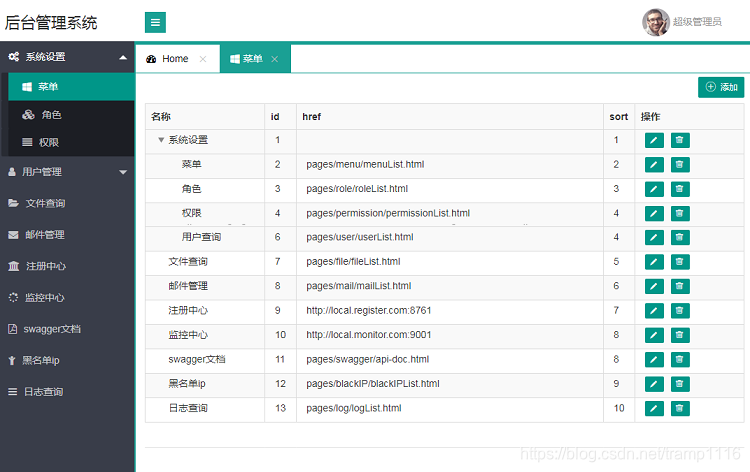Select the http://local.monitor.com:9001 cell
The width and height of the screenshot is (750, 472).
[450, 335]
